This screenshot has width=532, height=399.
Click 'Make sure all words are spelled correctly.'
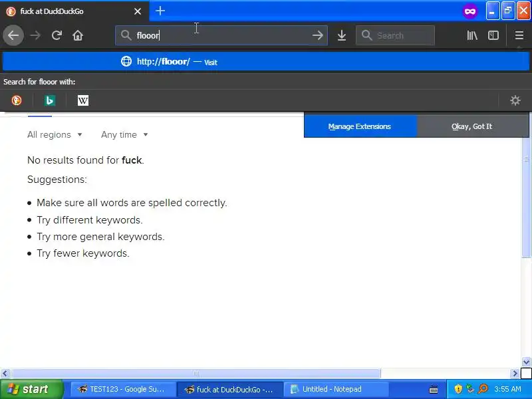[x=132, y=203]
